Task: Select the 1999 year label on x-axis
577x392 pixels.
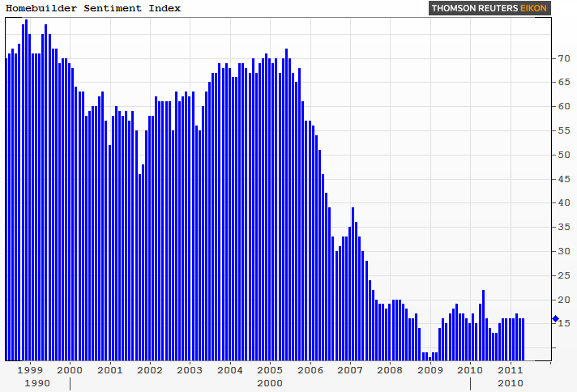Action: tap(30, 370)
